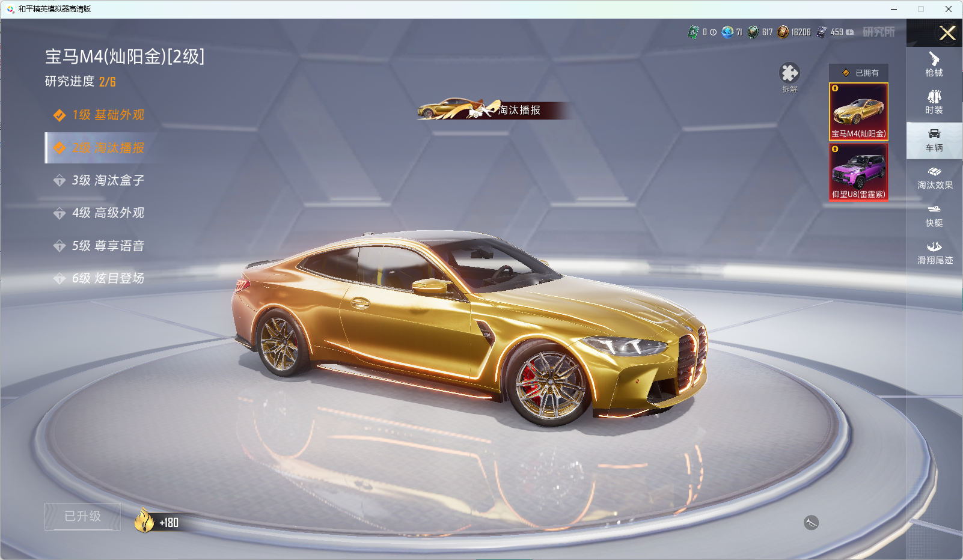
Task: Select level 4 高级外观
Action: pos(108,213)
